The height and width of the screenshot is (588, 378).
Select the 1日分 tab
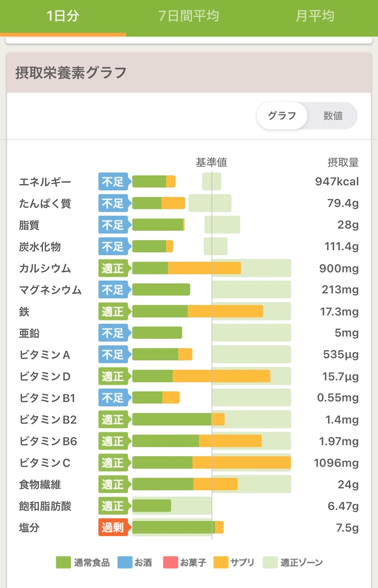pyautogui.click(x=63, y=17)
